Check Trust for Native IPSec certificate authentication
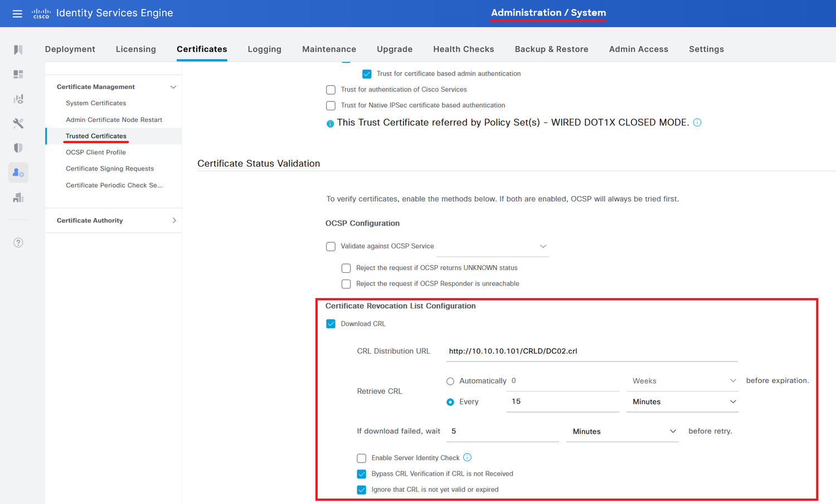The image size is (836, 504). [330, 105]
